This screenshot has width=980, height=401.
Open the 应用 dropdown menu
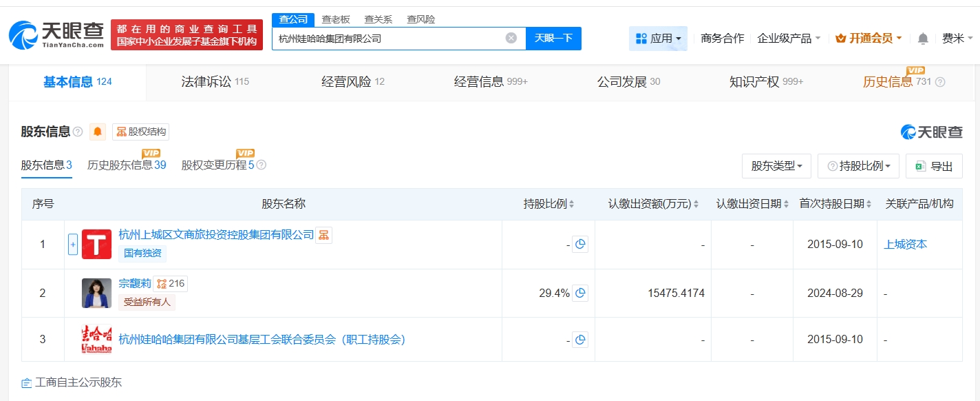(658, 39)
